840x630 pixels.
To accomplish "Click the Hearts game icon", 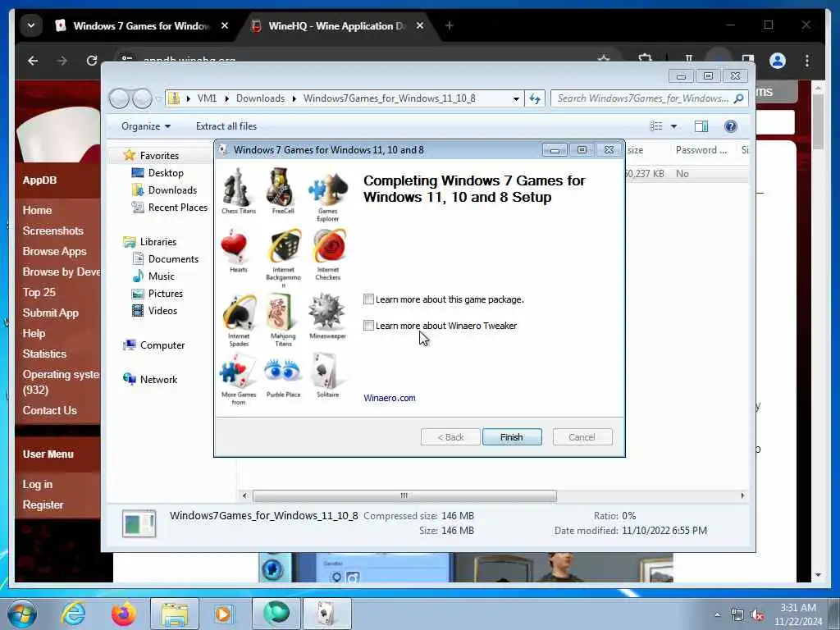I will pyautogui.click(x=234, y=247).
